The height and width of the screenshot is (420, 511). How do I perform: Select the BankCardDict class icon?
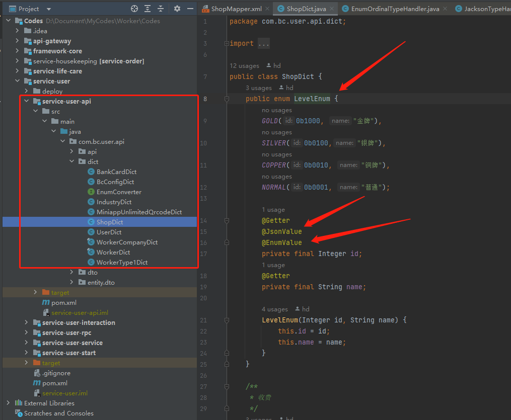(91, 172)
